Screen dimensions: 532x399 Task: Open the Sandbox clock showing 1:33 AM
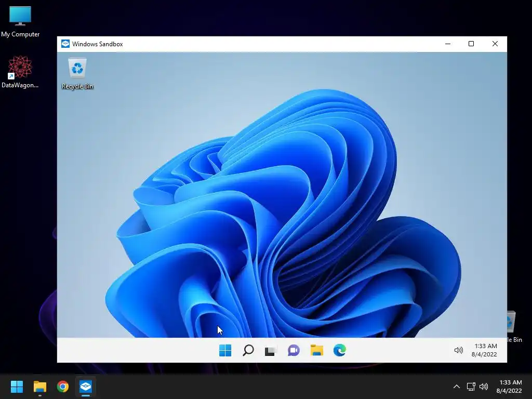point(484,350)
